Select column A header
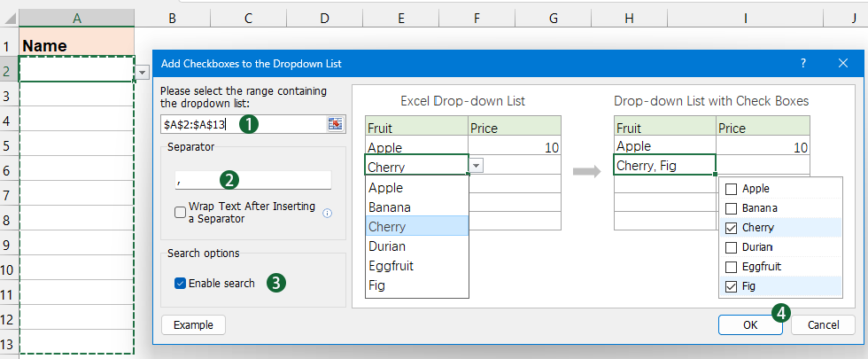 click(76, 19)
